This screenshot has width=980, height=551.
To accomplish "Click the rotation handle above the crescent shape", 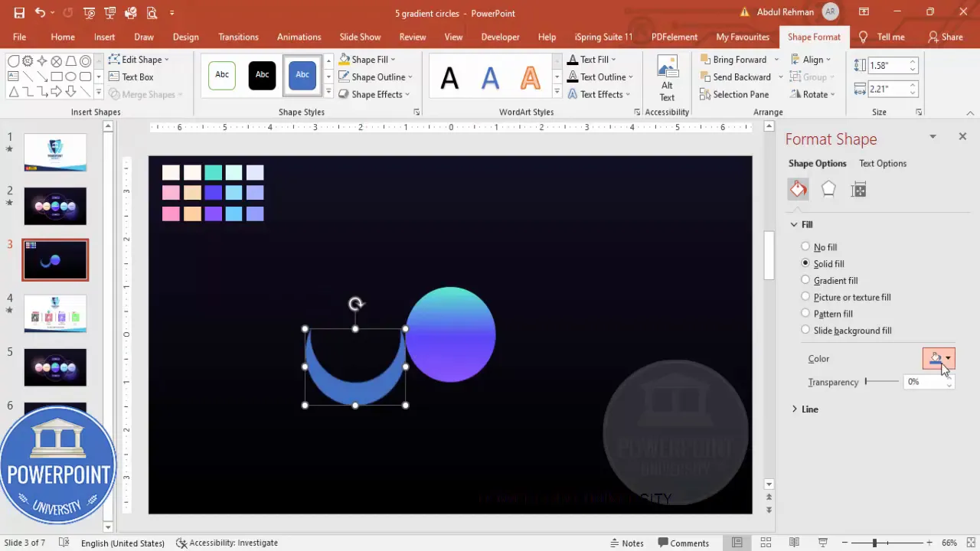I will (x=355, y=305).
